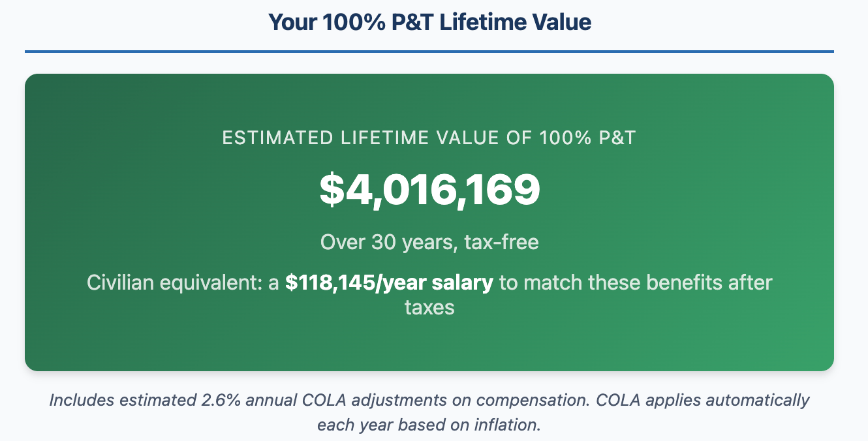Click the bold "$118,145/year salary" figure
The width and height of the screenshot is (868, 441).
pyautogui.click(x=389, y=284)
